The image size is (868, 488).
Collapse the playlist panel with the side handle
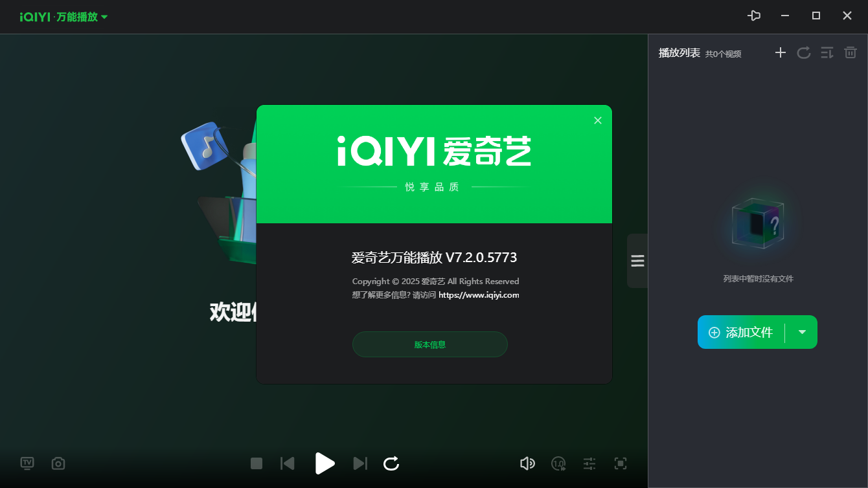click(637, 260)
